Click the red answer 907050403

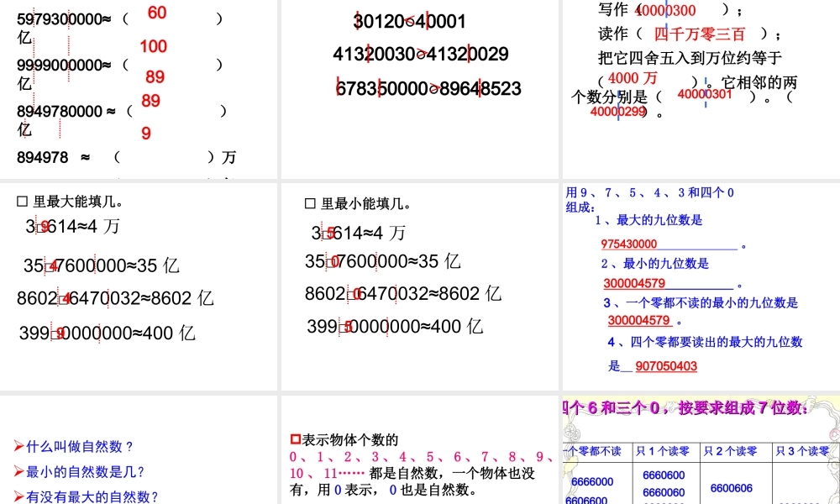pyautogui.click(x=666, y=366)
